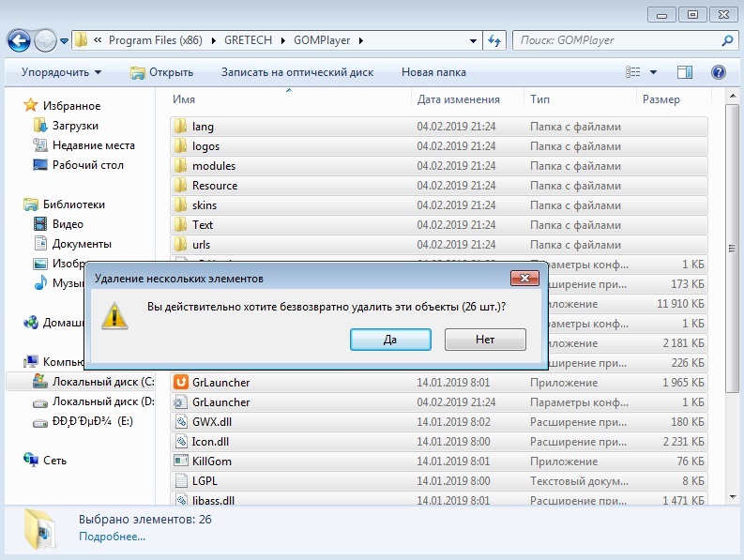Click GOMPlayer in breadcrumb path
The width and height of the screenshot is (744, 560).
[322, 40]
